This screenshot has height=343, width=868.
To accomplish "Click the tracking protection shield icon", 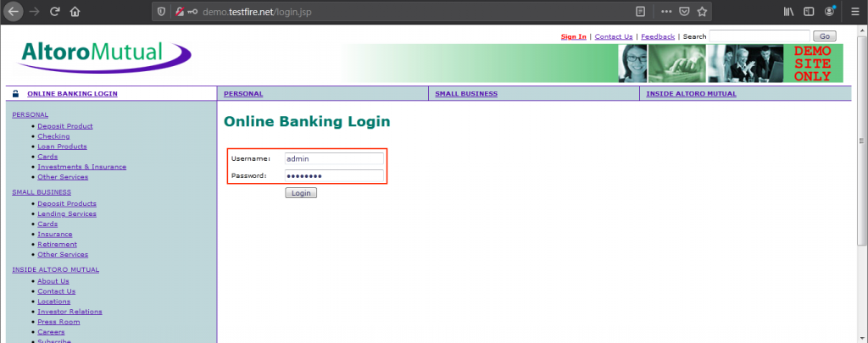I will click(x=161, y=12).
